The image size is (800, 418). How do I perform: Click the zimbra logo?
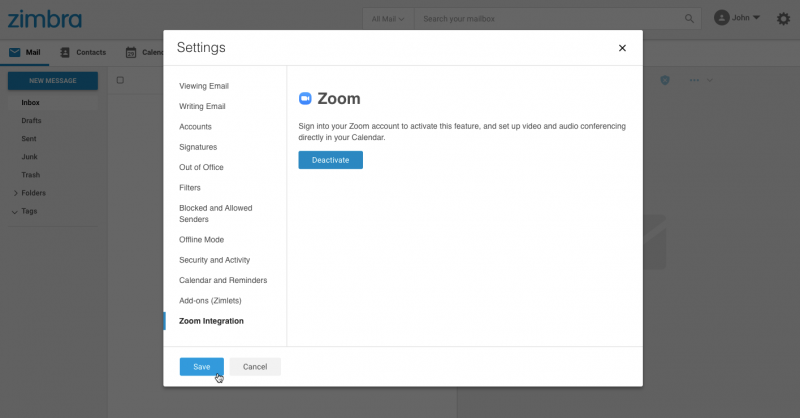[x=44, y=19]
